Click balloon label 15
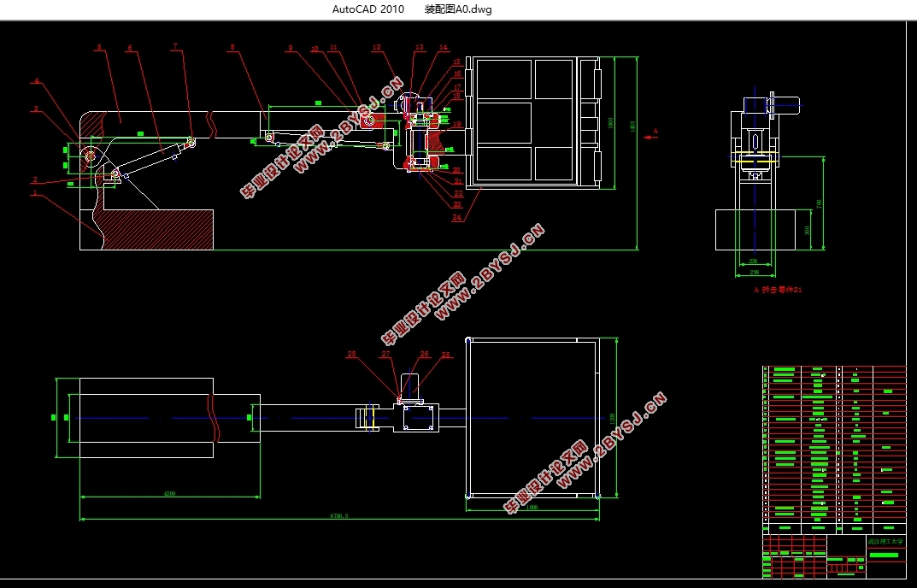This screenshot has width=917, height=588. coord(456,62)
